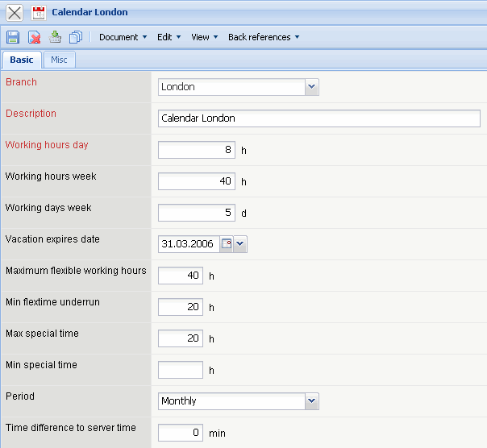Expand the Period dropdown
Screen dimensions: 487x448
coord(312,401)
